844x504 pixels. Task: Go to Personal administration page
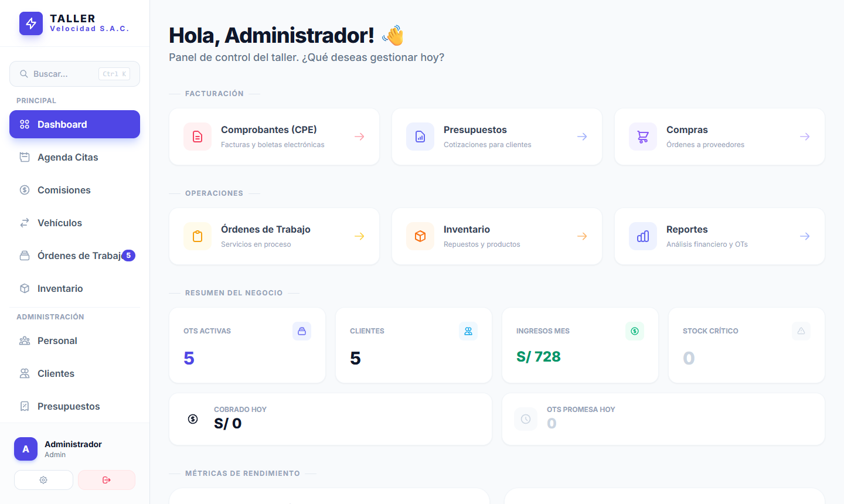pyautogui.click(x=74, y=340)
